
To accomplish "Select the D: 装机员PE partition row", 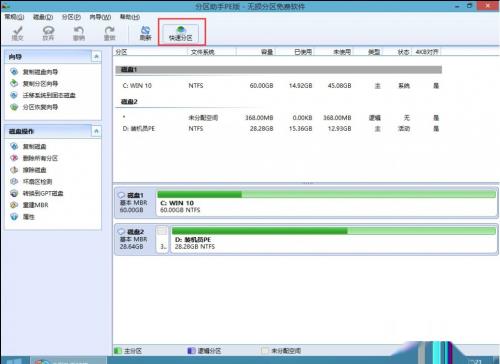I will coord(278,129).
